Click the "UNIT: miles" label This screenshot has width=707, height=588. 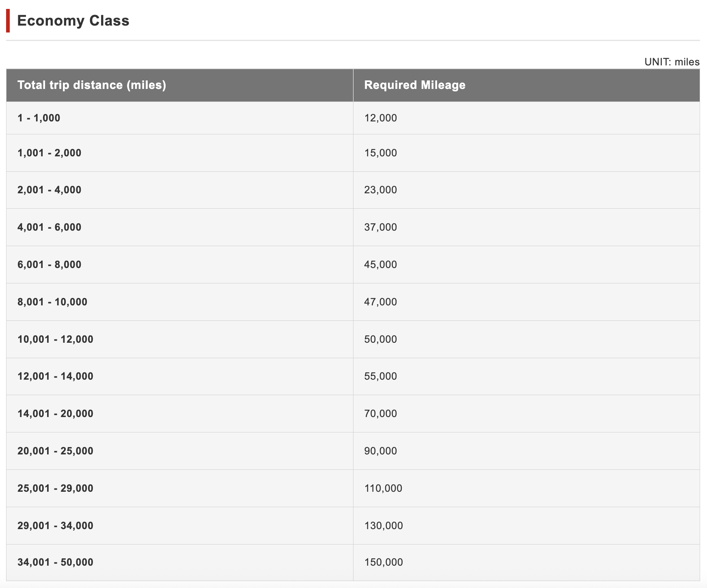pos(672,62)
